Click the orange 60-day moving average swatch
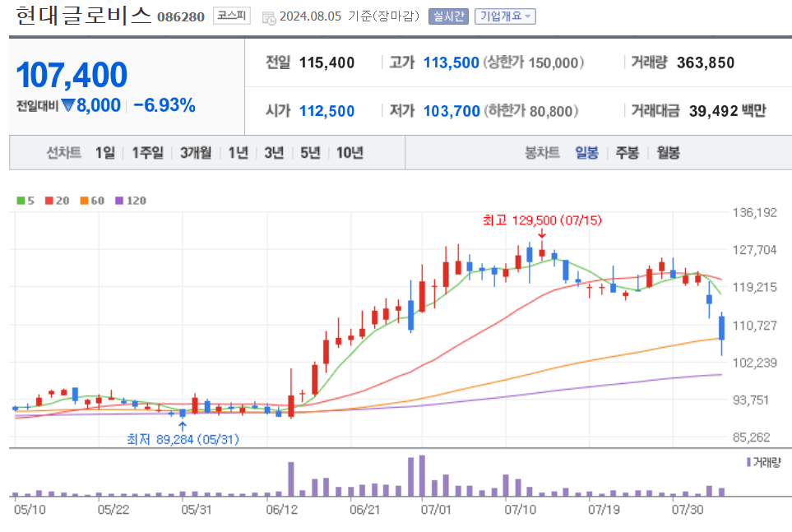This screenshot has height=532, width=792. 85,201
